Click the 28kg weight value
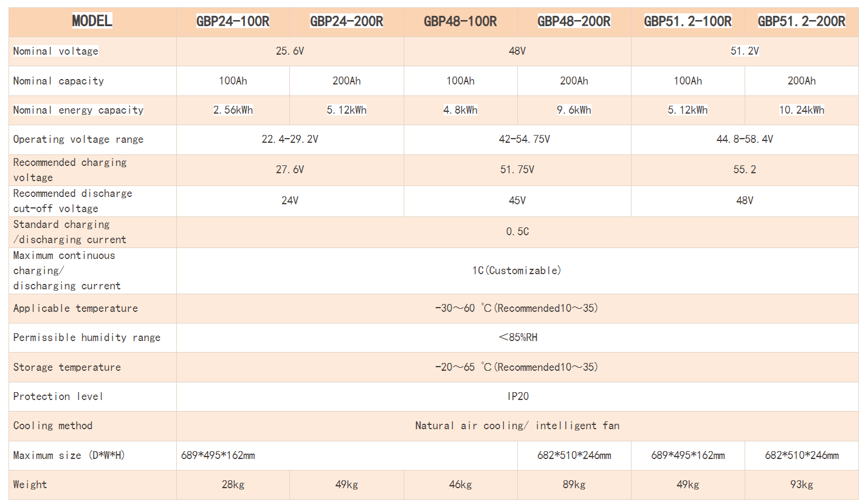 [233, 485]
